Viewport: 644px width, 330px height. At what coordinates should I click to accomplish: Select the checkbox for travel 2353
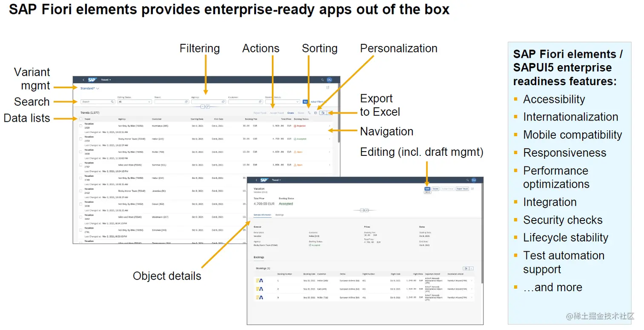(80, 139)
